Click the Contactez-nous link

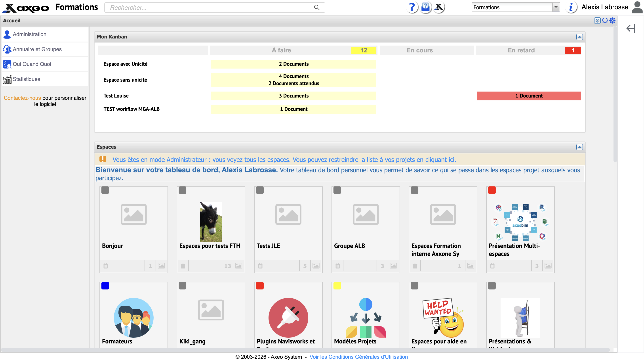click(22, 98)
